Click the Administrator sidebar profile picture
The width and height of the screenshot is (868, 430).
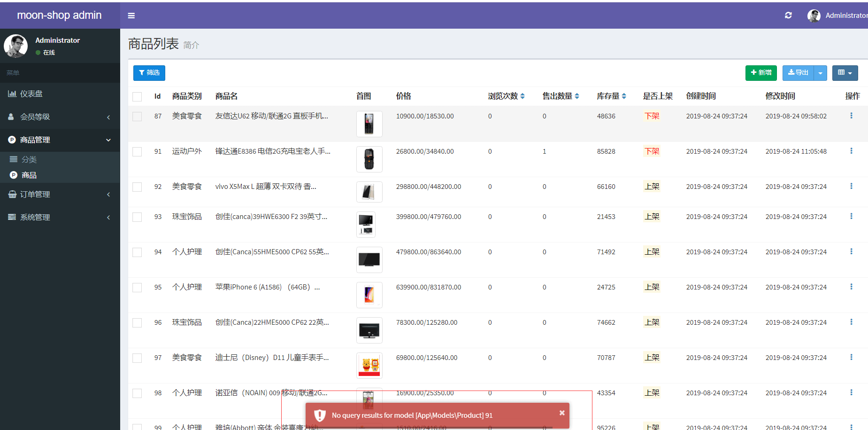click(16, 46)
